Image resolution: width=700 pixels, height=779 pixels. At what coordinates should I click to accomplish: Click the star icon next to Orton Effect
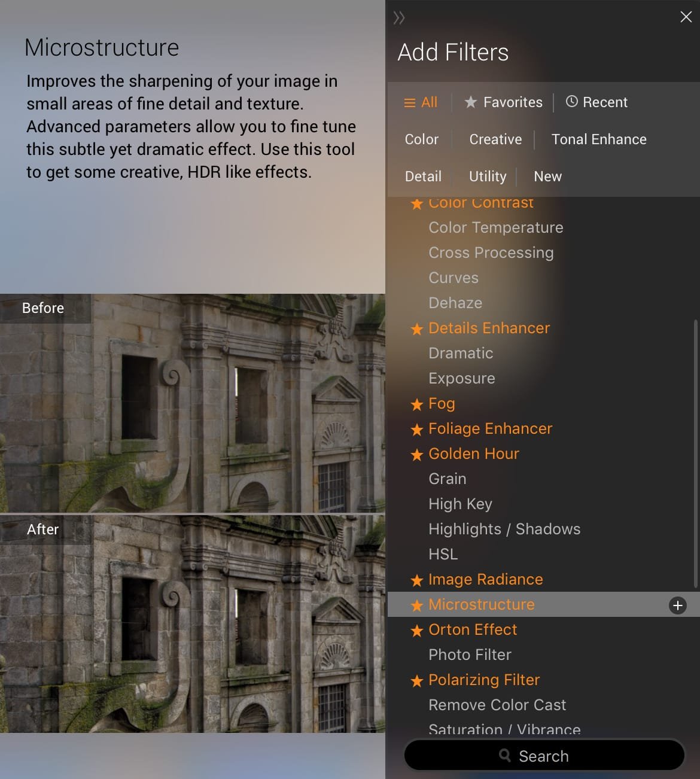(x=417, y=631)
